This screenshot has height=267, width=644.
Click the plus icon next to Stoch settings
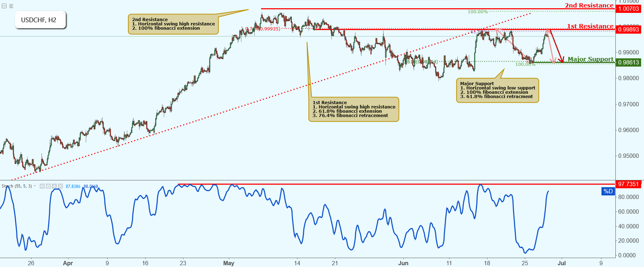[54, 186]
